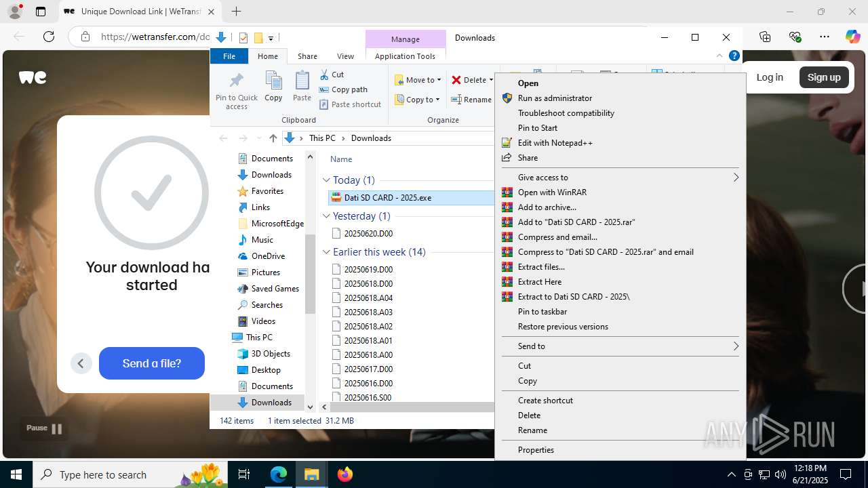
Task: Open the Edge settings and more menu
Action: [x=825, y=37]
